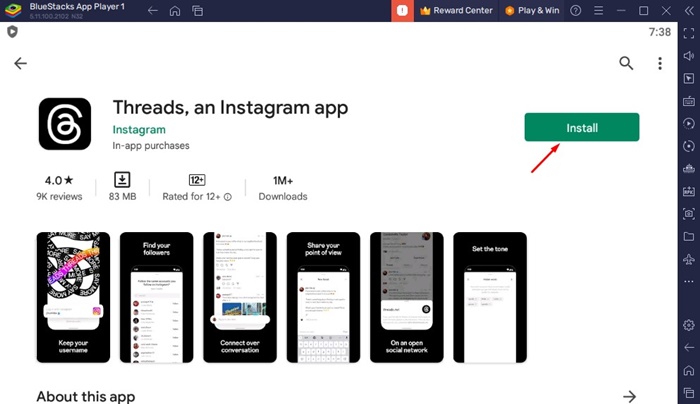Screen dimensions: 700x404
Task: Click the shield icon in status bar
Action: pos(12,32)
